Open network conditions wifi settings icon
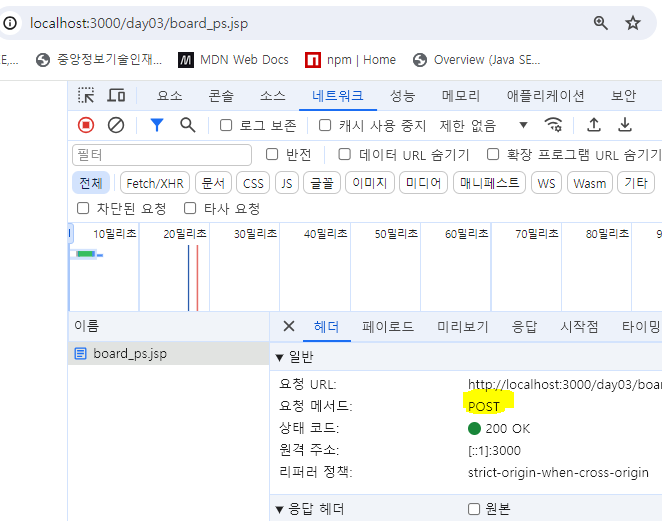 point(553,125)
